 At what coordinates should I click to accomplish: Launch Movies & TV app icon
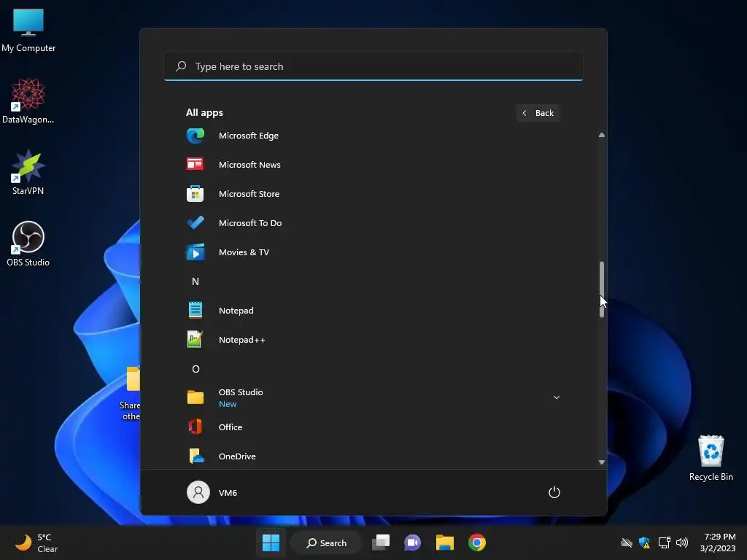click(195, 252)
